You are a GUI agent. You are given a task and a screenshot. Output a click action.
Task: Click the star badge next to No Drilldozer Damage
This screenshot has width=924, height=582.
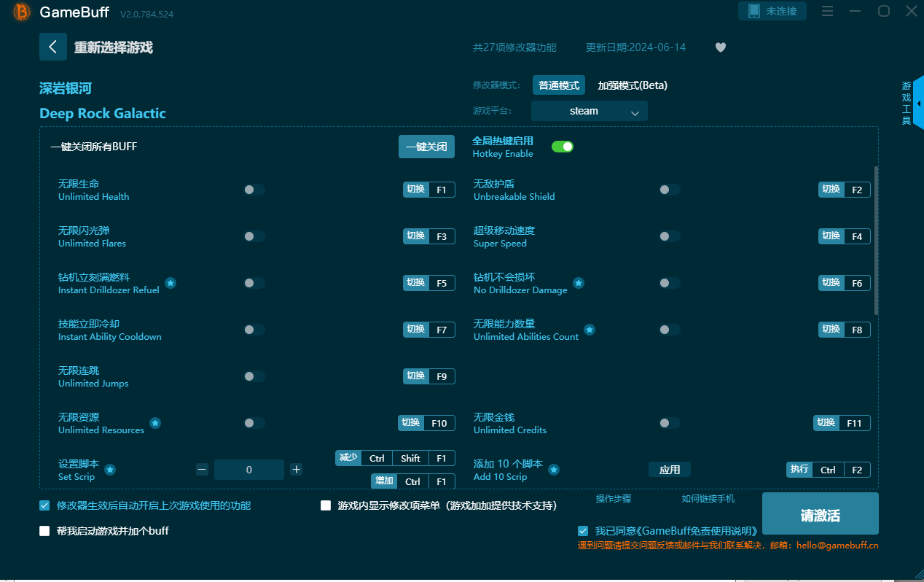click(x=579, y=283)
